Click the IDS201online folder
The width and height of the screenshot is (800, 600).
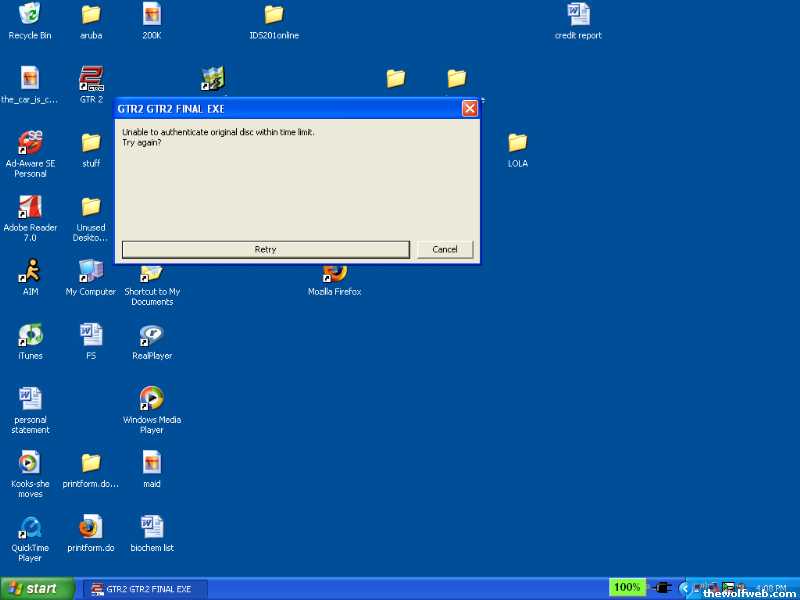(273, 16)
